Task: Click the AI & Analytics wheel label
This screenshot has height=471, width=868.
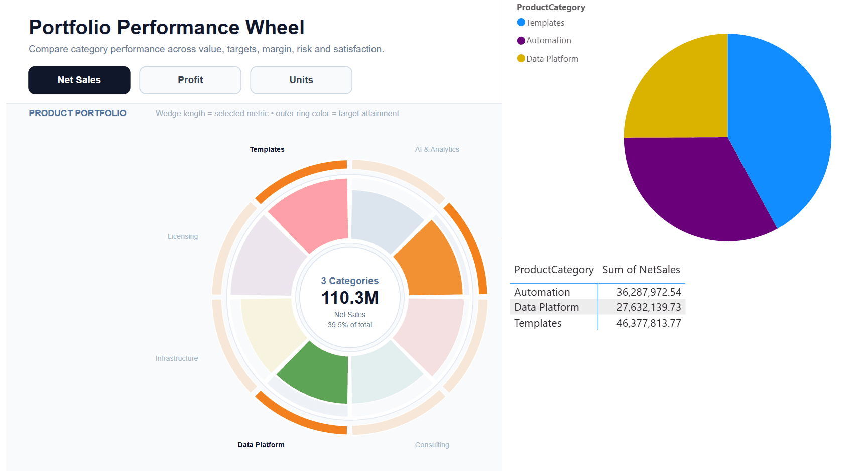Action: tap(437, 149)
